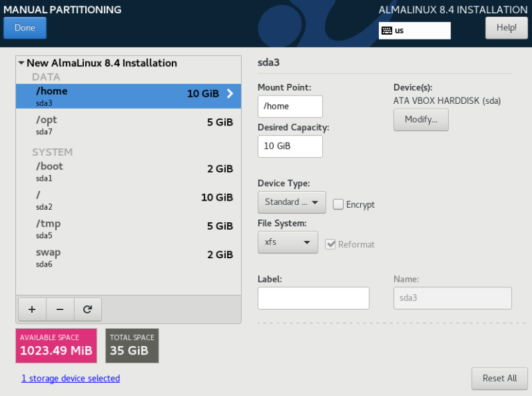The width and height of the screenshot is (532, 396).
Task: Select the /opt sda7 partition
Action: point(129,125)
